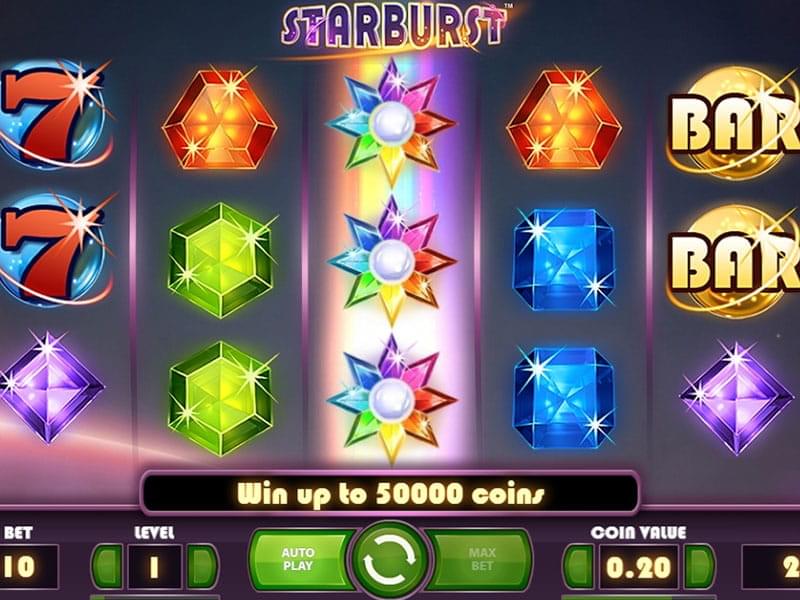Click the bottom Starburst wild star symbol
The width and height of the screenshot is (800, 600).
click(x=391, y=399)
